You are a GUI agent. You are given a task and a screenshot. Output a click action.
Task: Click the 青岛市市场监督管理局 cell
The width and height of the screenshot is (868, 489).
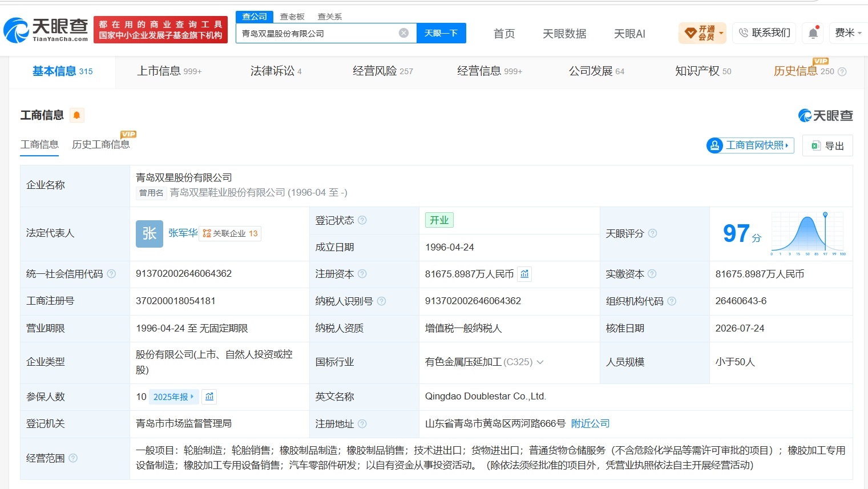(x=184, y=424)
